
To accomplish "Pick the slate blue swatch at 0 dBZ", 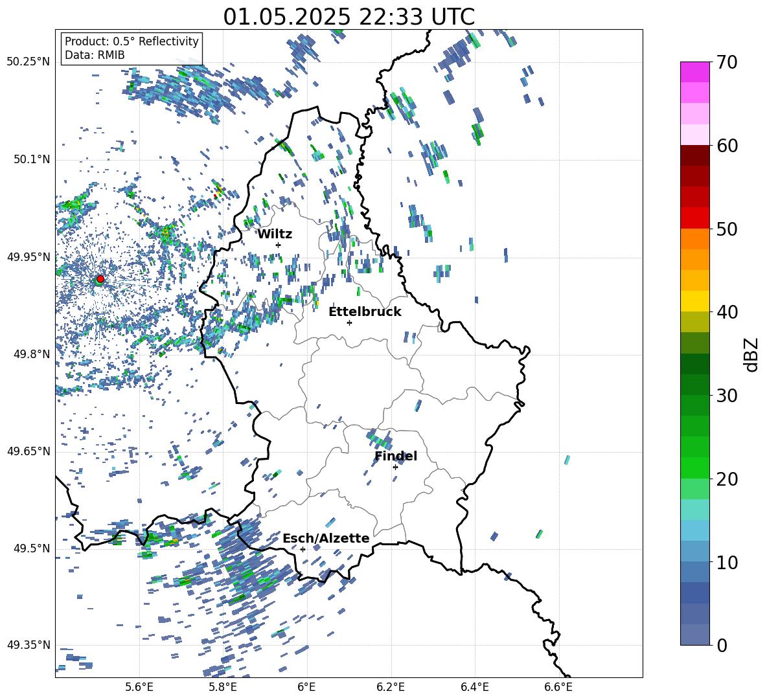I will [694, 635].
